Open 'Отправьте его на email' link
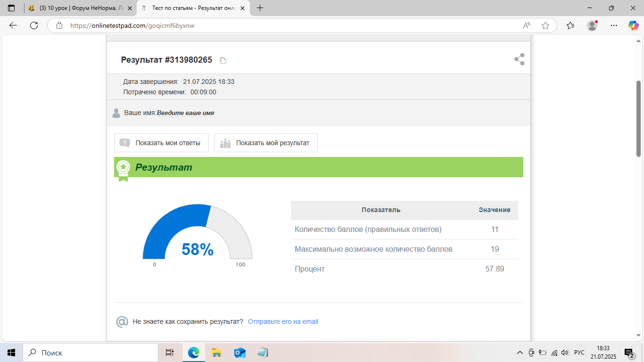 [x=283, y=321]
